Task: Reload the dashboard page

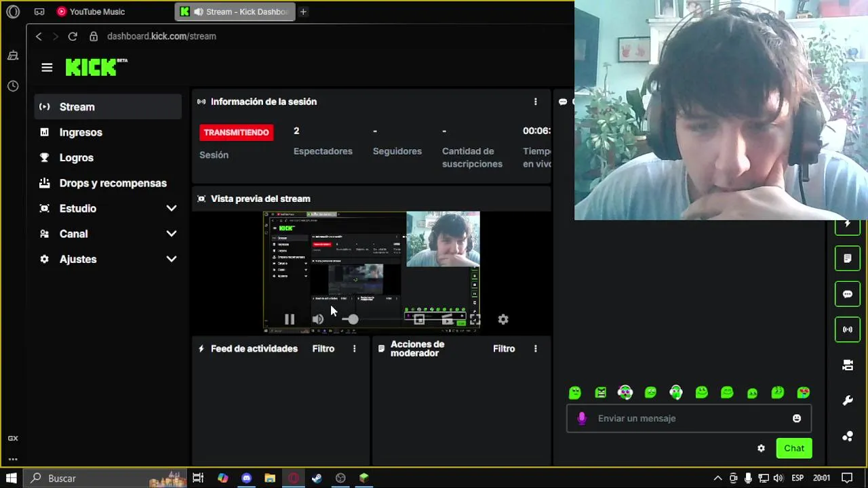Action: coord(73,36)
